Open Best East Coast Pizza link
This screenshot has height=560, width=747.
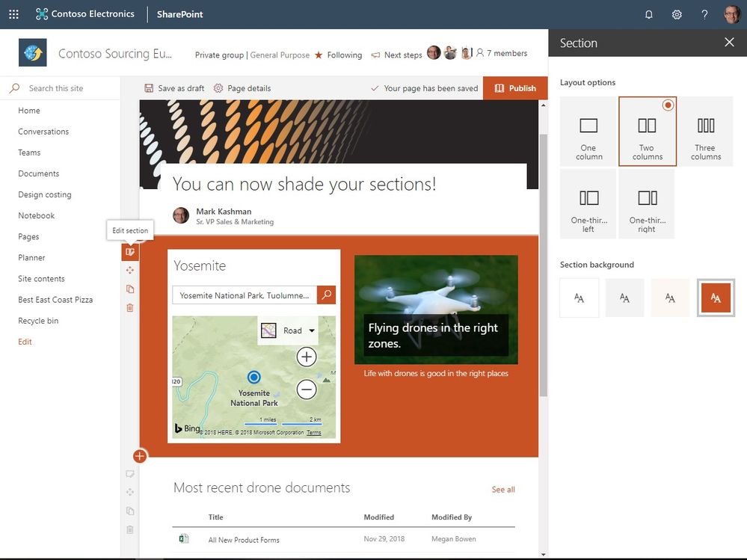point(55,300)
